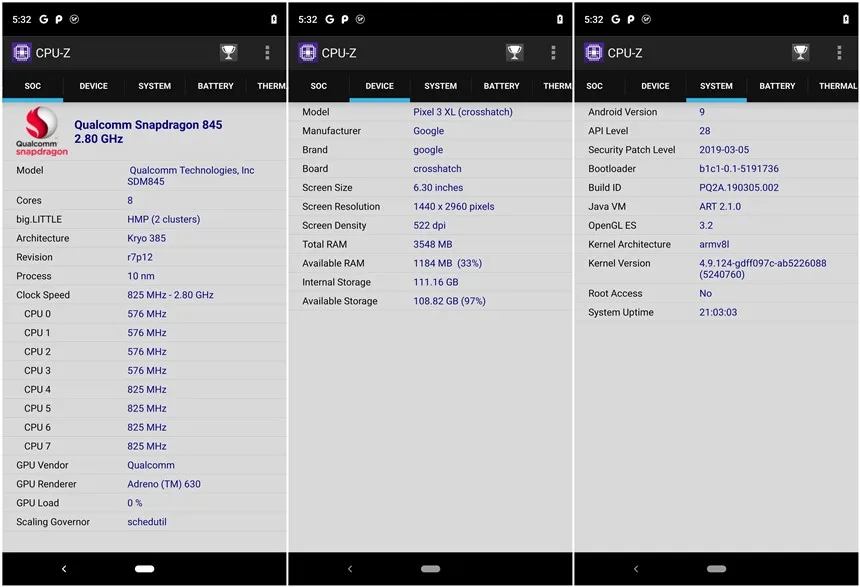The width and height of the screenshot is (860, 587).
Task: Switch to SOC tab in the third screen
Action: [594, 86]
